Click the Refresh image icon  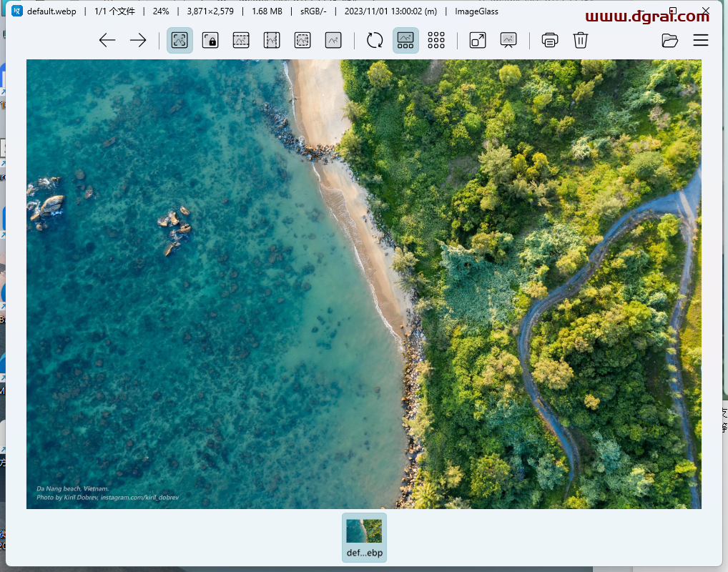click(375, 40)
